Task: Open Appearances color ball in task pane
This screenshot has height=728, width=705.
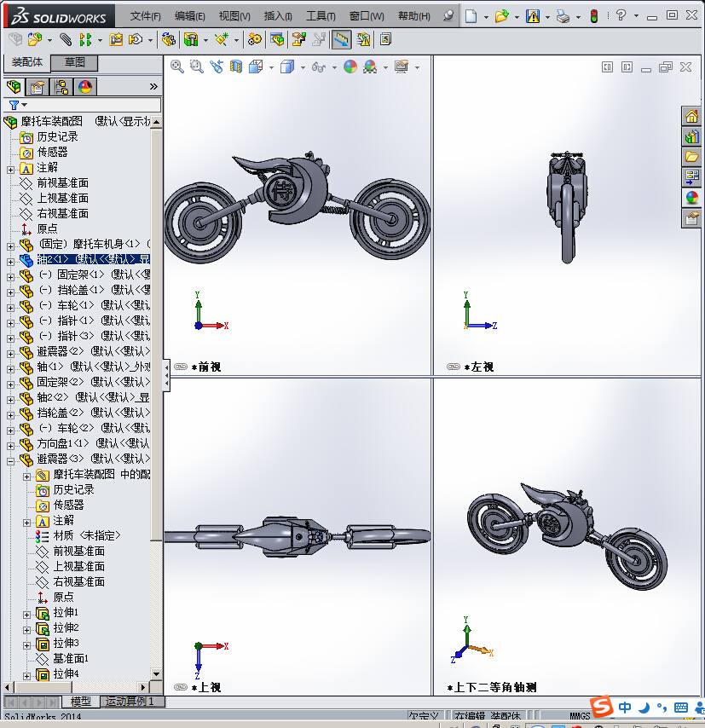Action: (x=691, y=197)
